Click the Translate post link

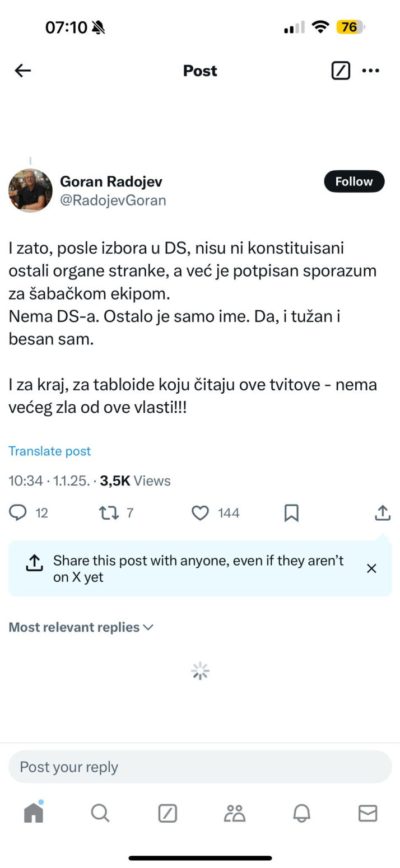pyautogui.click(x=49, y=451)
